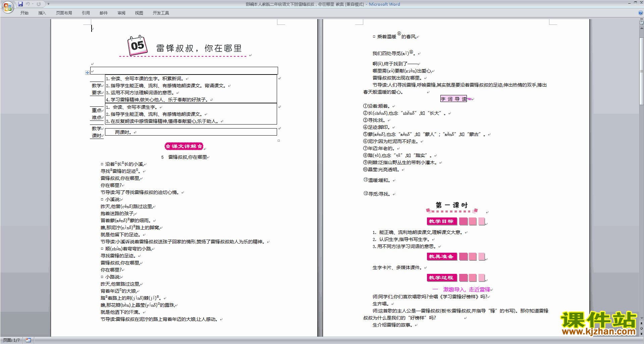This screenshot has height=344, width=644.
Task: Click the line 小路说:
Action: 110,277
